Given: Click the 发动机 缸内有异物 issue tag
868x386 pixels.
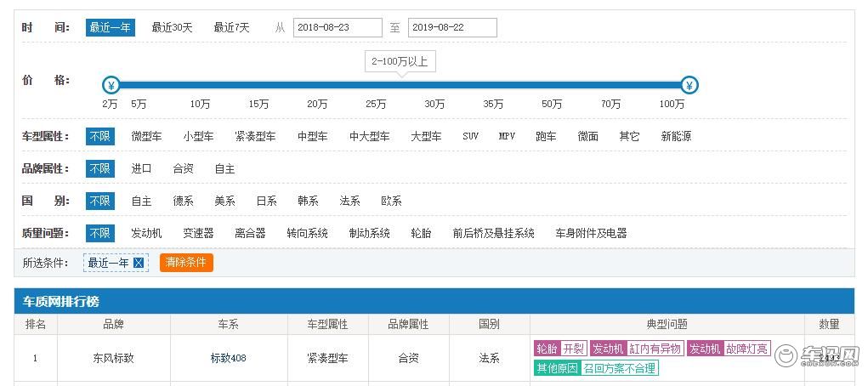Looking at the screenshot, I should (x=637, y=349).
